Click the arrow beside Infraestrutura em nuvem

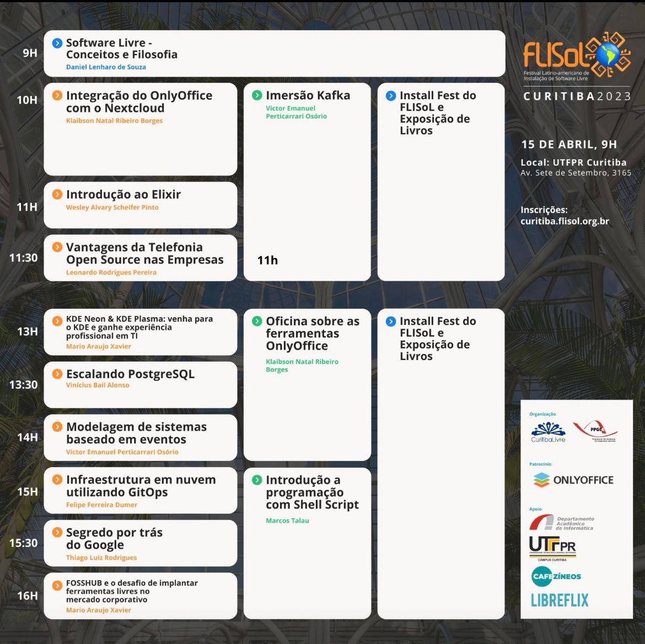pyautogui.click(x=57, y=479)
